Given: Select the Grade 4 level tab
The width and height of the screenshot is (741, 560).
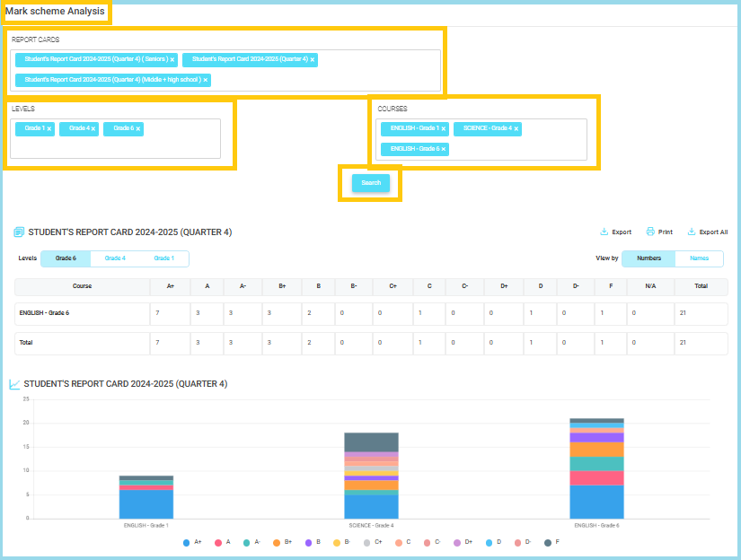Looking at the screenshot, I should [x=115, y=258].
